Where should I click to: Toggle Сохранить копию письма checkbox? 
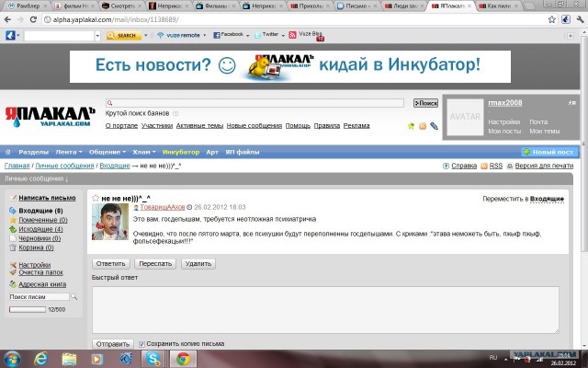tap(141, 343)
